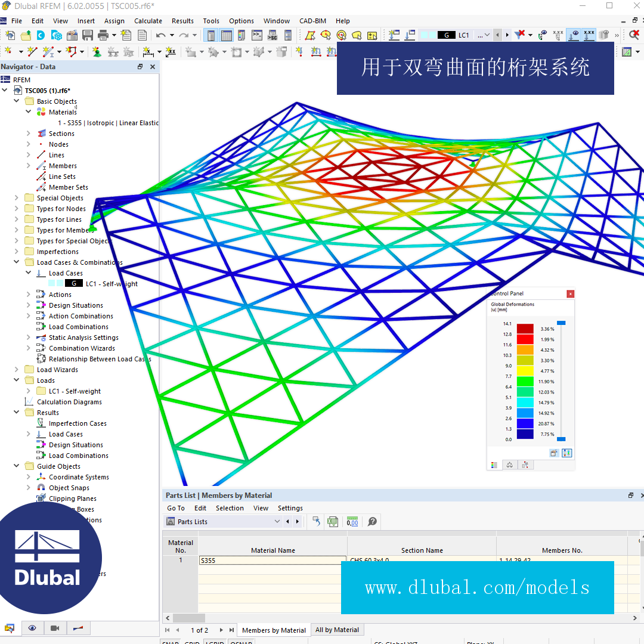Click the yellow legend color swatch
Screen dimensions: 644x644
(x=525, y=370)
